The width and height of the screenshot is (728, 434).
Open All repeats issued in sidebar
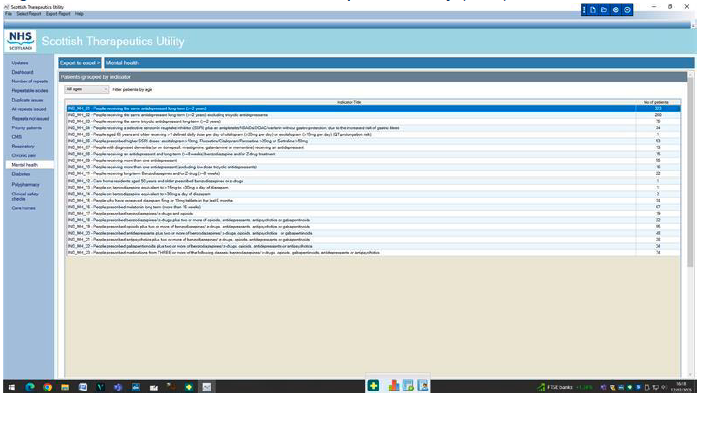[x=29, y=109]
